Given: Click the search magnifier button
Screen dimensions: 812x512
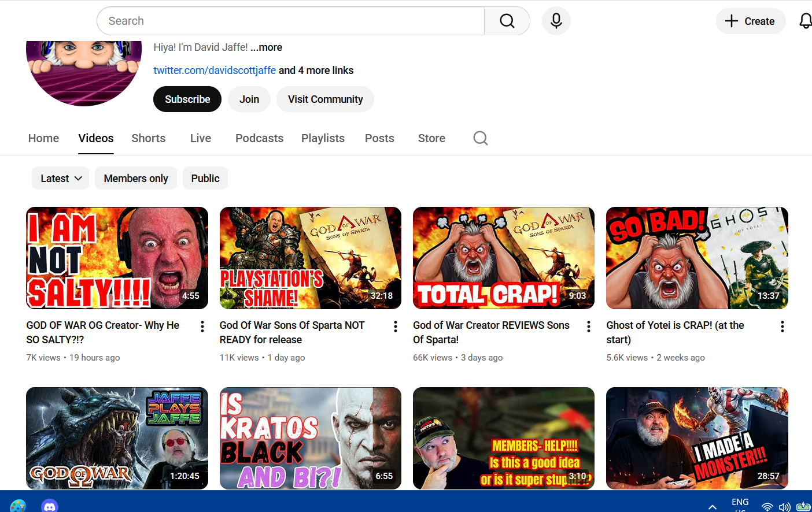Looking at the screenshot, I should [507, 21].
